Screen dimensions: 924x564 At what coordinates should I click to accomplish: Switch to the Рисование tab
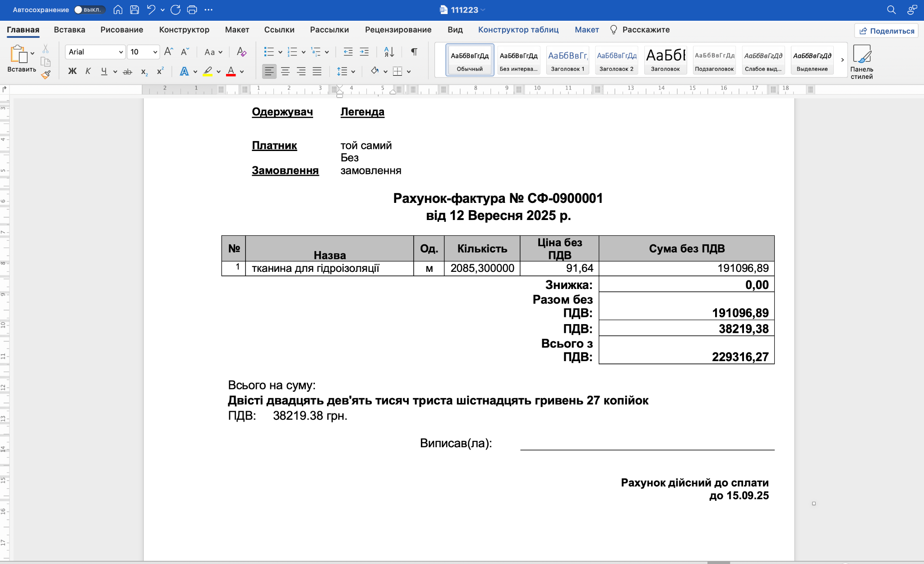[122, 30]
